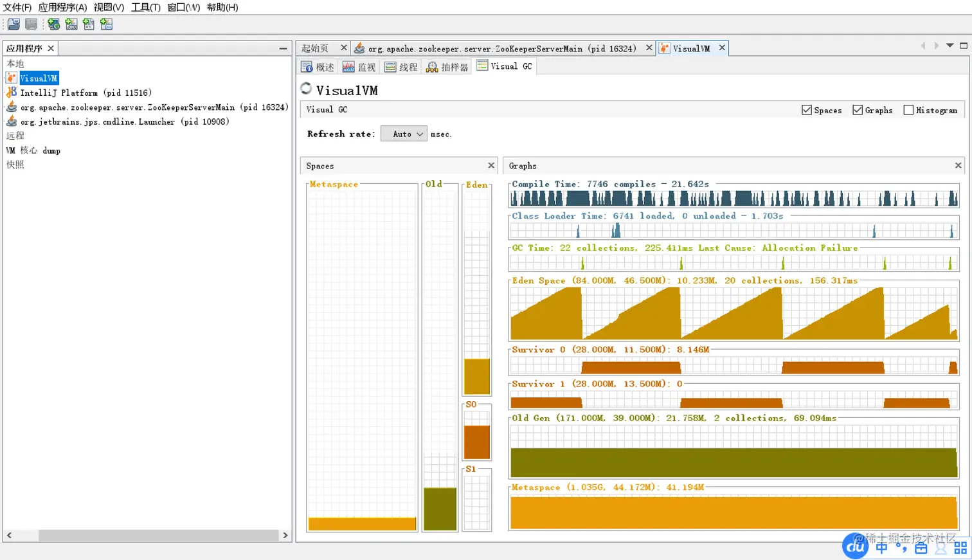Click the sampler tab icon
Image resolution: width=972 pixels, height=560 pixels.
pos(432,67)
